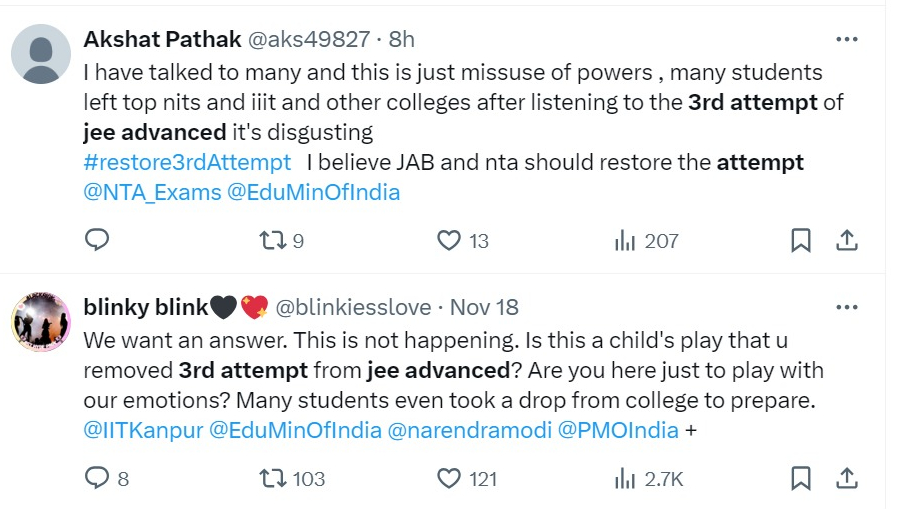Like Akshat Pathak's tweet
Image resolution: width=903 pixels, height=509 pixels.
[450, 240]
